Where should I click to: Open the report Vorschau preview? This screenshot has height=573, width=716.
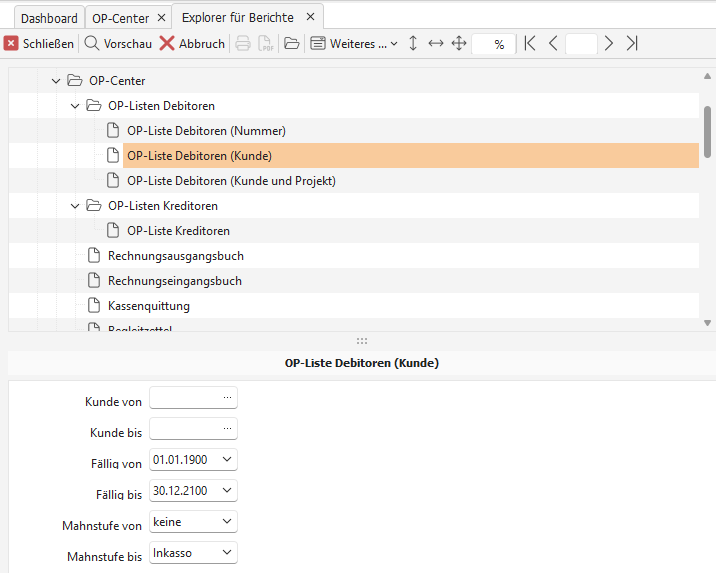pos(118,43)
